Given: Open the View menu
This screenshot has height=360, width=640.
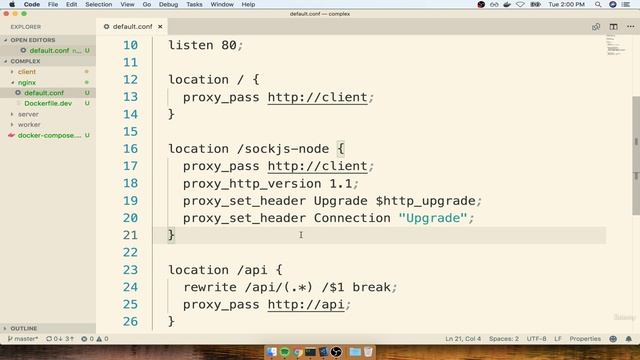Looking at the screenshot, I should [127, 4].
